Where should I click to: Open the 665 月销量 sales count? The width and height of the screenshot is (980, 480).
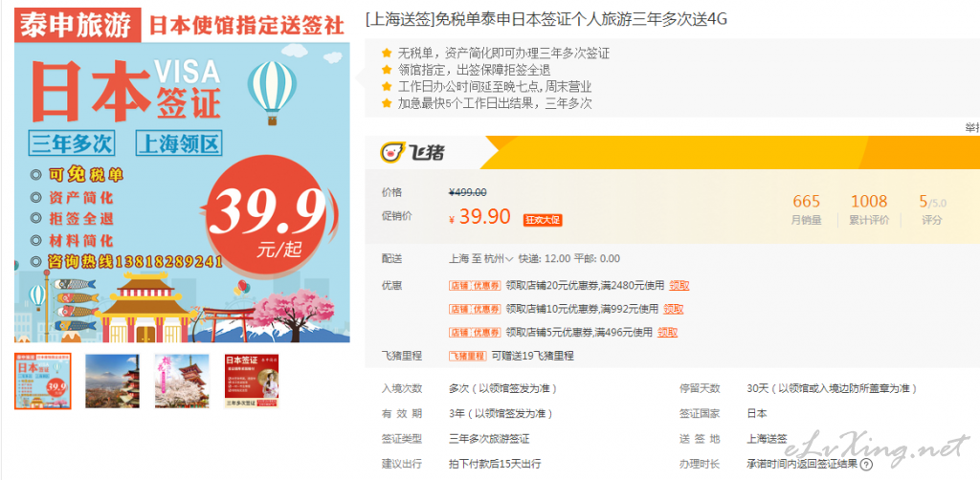tap(806, 209)
